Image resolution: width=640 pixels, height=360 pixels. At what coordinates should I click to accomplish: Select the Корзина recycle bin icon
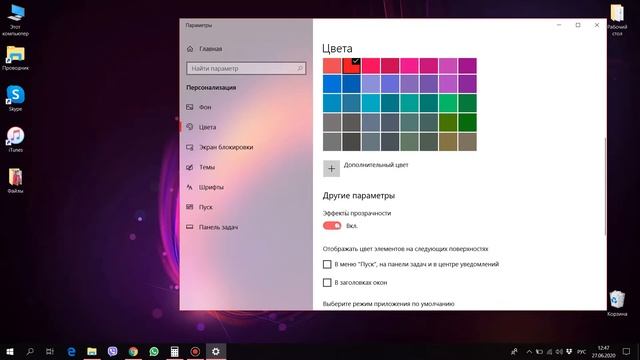pos(617,303)
